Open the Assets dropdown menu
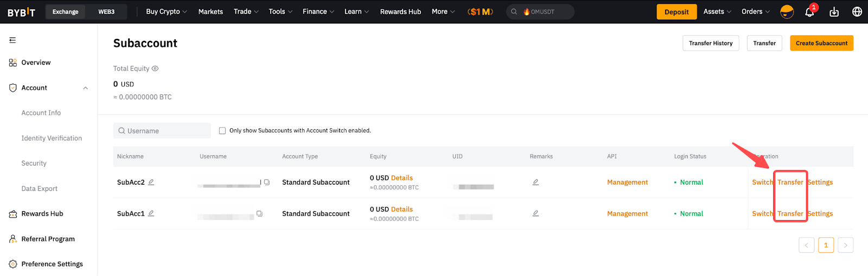 coord(717,12)
